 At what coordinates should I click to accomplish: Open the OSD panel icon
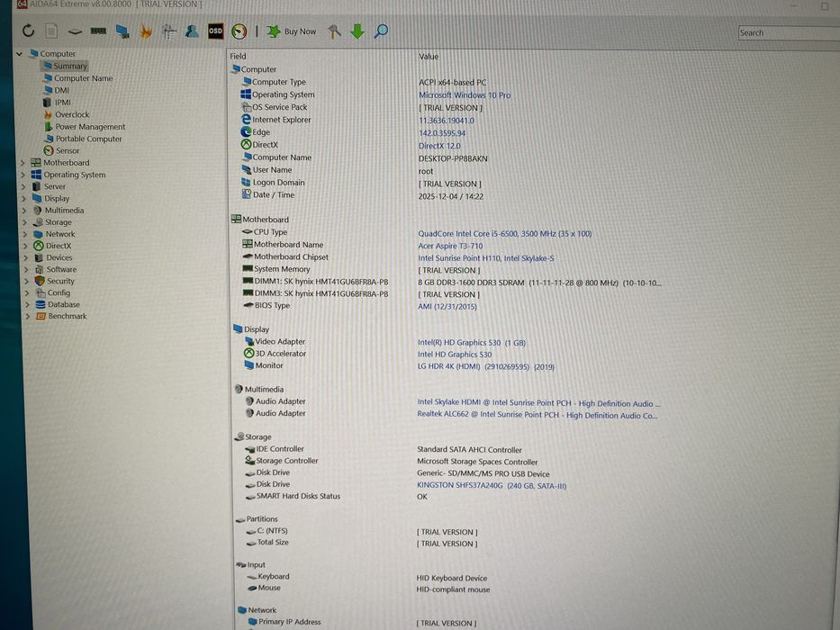[215, 31]
